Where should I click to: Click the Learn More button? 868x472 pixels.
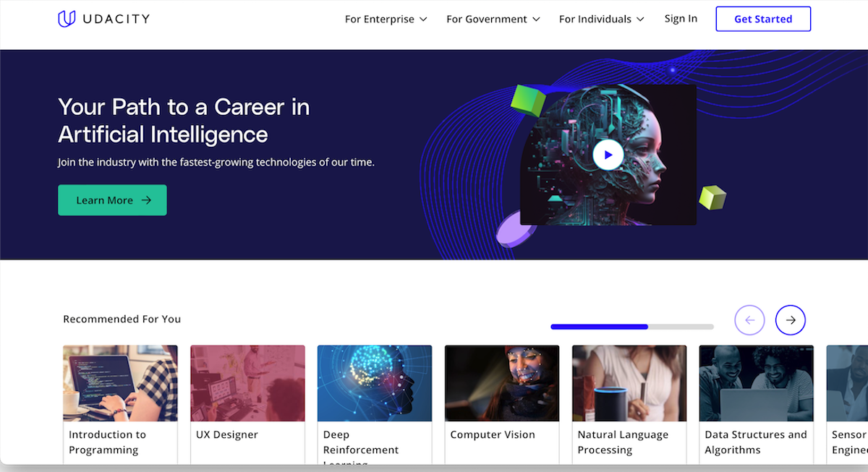click(112, 200)
